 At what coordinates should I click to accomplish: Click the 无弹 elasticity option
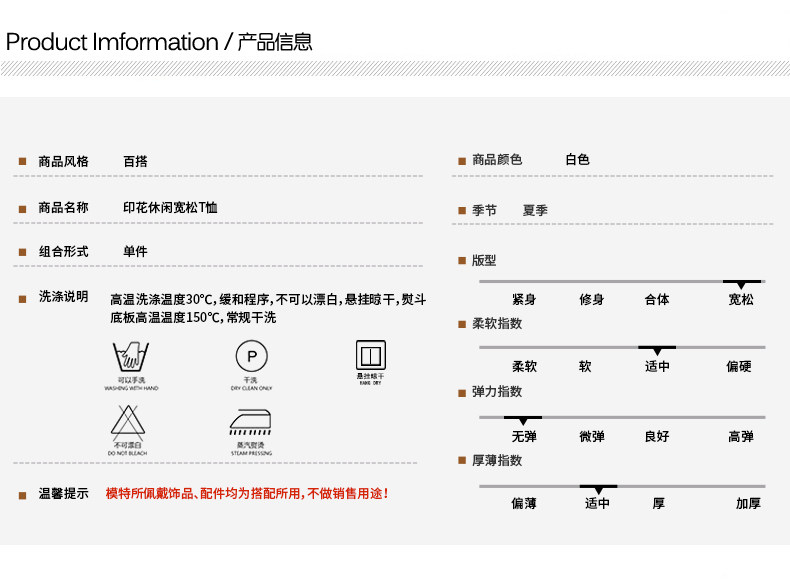(524, 436)
